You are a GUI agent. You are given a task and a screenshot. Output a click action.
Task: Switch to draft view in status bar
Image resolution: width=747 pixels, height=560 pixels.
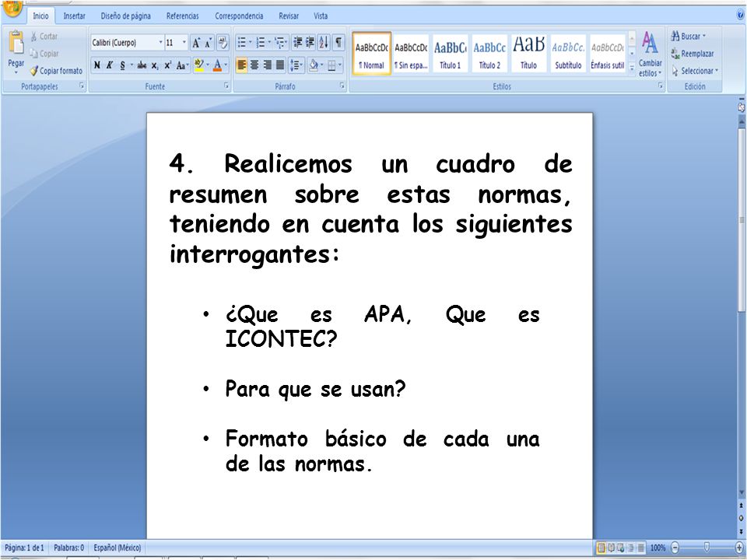[640, 548]
